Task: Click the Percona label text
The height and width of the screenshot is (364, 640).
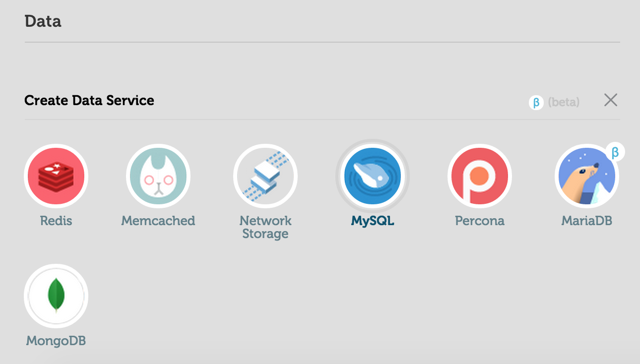Action: coord(480,221)
